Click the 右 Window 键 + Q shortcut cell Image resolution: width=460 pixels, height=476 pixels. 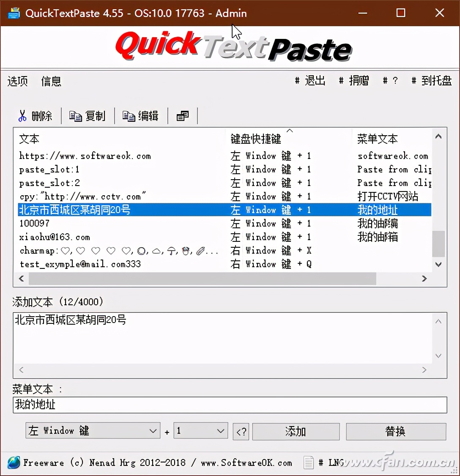271,264
